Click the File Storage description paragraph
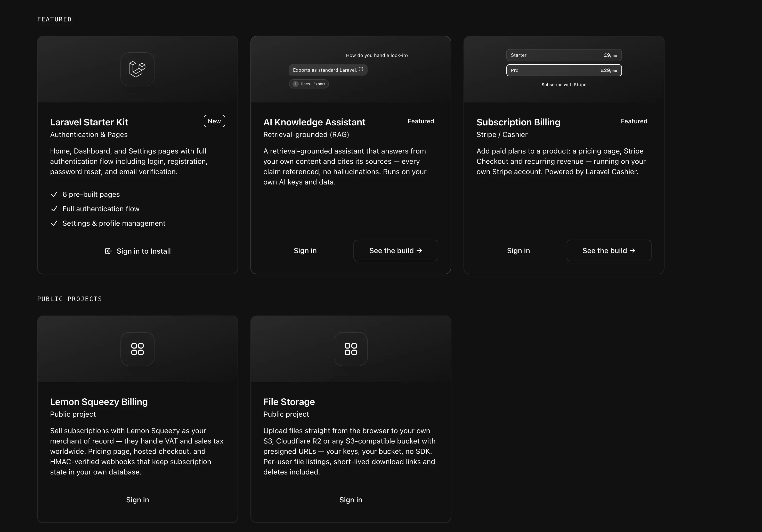Viewport: 762px width, 532px height. [350, 451]
